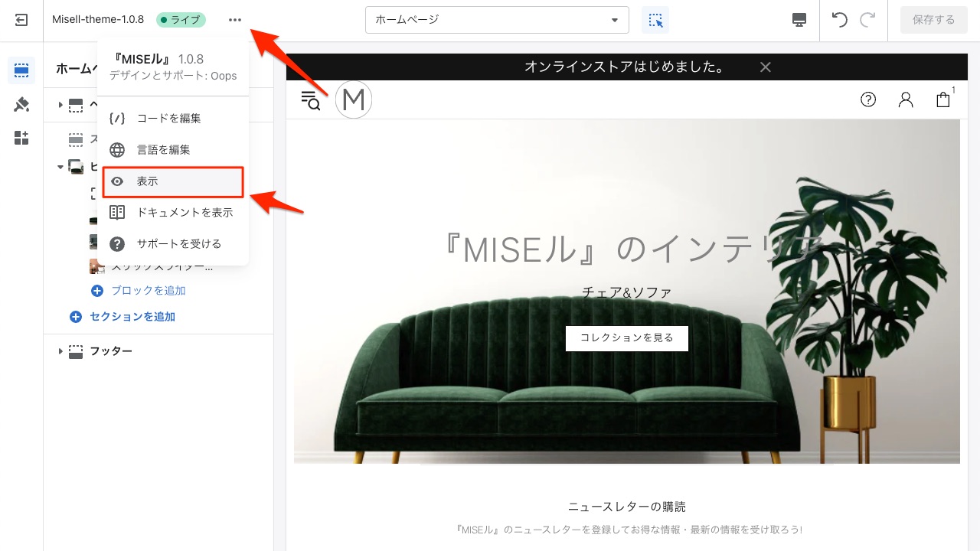980x551 pixels.
Task: Open the Sections sidebar icon
Action: [x=21, y=70]
